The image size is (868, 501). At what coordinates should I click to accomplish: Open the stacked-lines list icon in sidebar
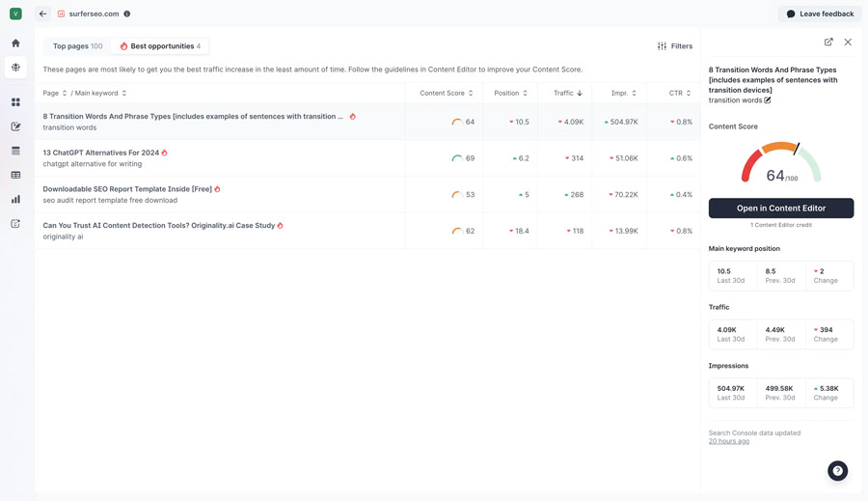(15, 151)
